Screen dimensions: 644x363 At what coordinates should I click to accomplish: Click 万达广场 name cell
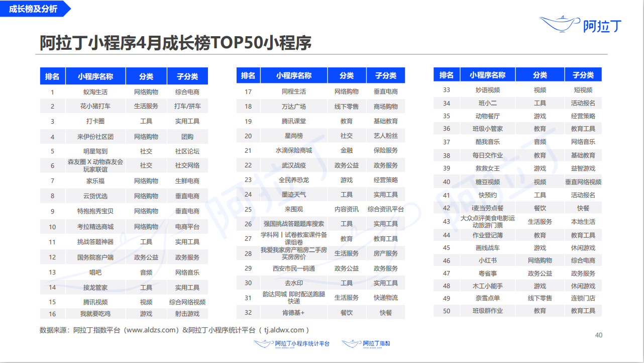tap(294, 107)
